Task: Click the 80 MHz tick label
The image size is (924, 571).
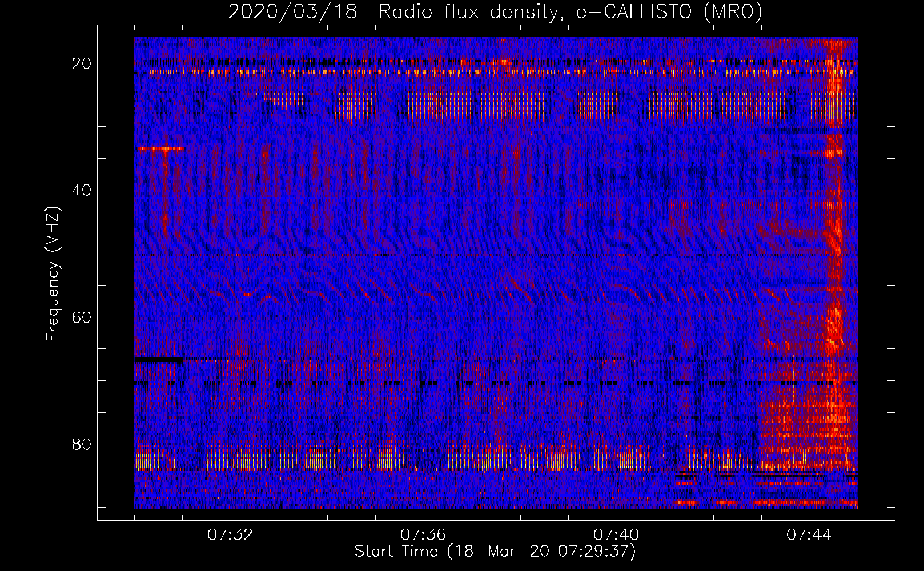Action: click(82, 444)
